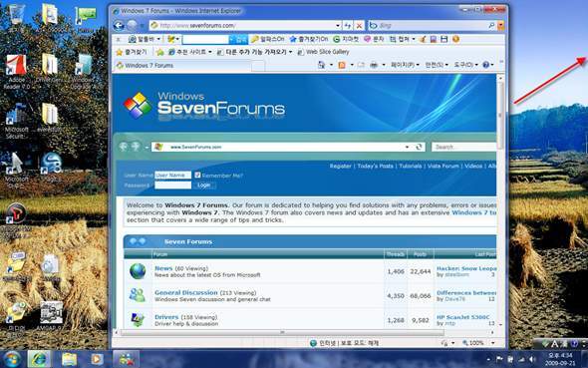Click the Action Center flag tray icon
This screenshot has width=588, height=368.
point(499,359)
